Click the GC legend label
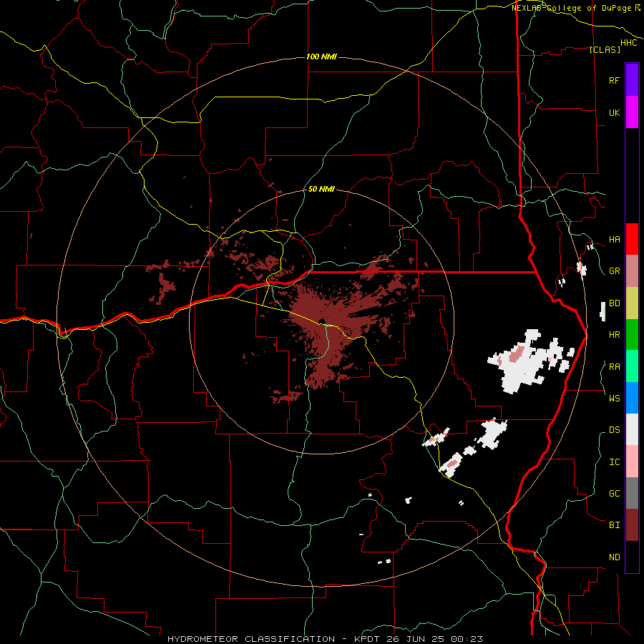Viewport: 644px width, 644px height. [614, 493]
